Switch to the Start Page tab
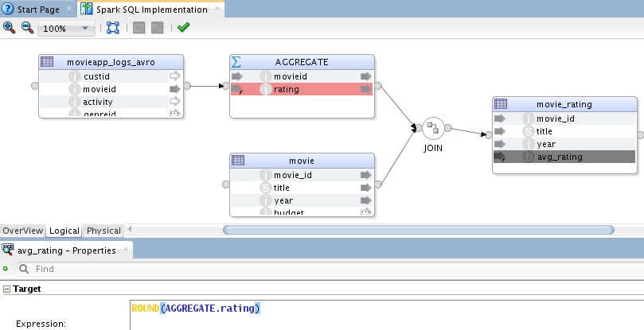644x330 pixels. (38, 10)
